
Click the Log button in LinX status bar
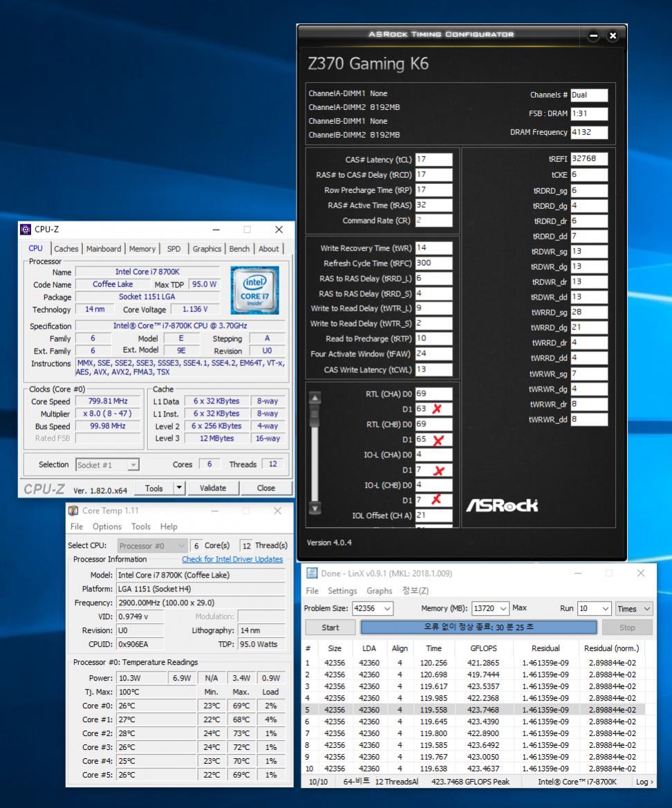pyautogui.click(x=644, y=782)
